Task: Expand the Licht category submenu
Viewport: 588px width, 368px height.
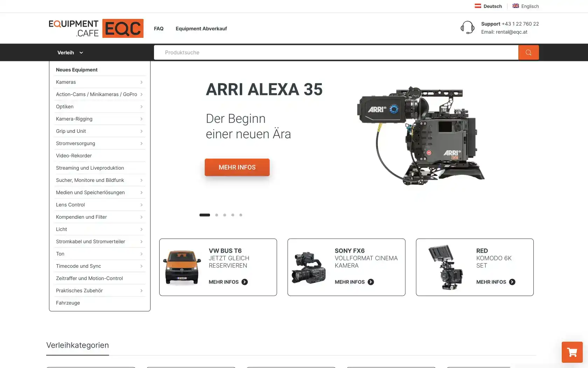Action: pyautogui.click(x=141, y=230)
